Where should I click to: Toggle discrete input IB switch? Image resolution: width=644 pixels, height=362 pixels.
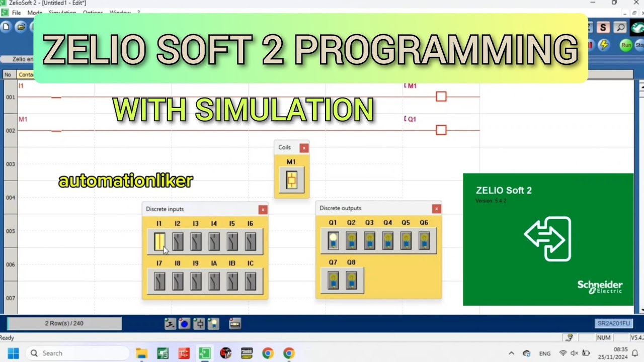point(232,282)
